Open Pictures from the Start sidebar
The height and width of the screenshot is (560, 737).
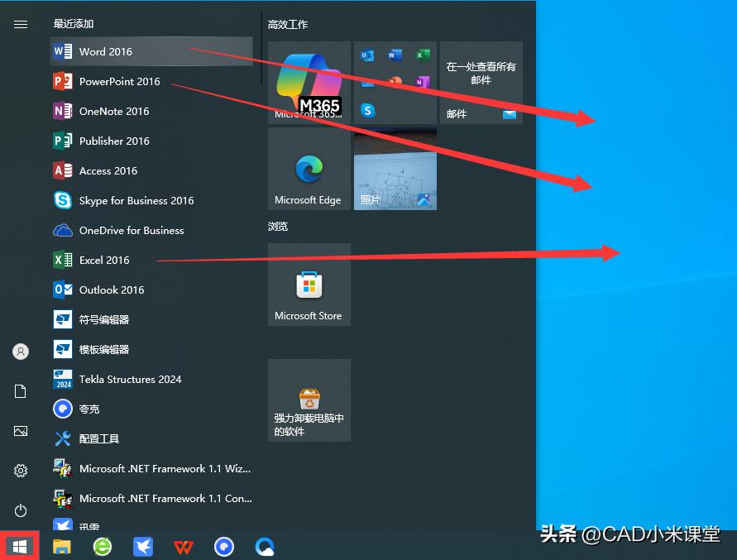coord(20,431)
